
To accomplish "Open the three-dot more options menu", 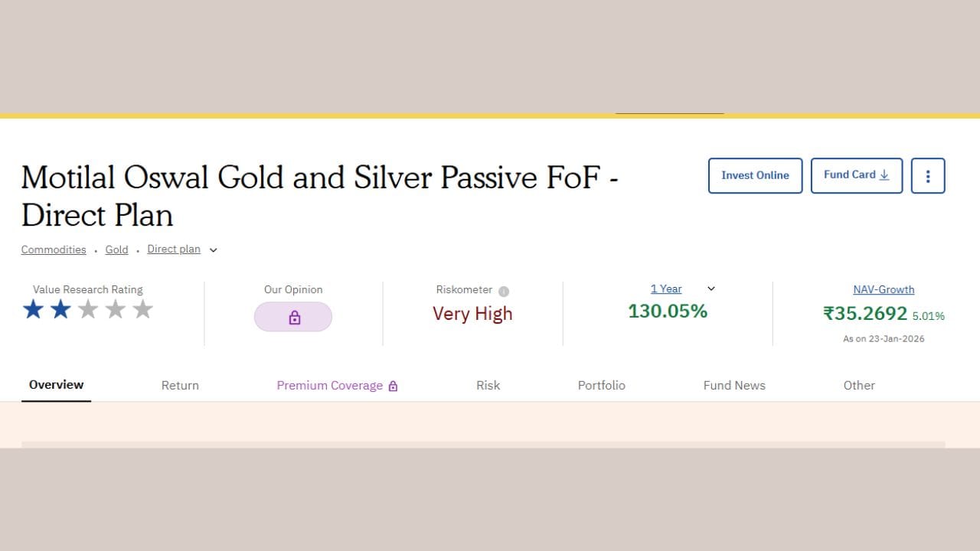I will [928, 175].
